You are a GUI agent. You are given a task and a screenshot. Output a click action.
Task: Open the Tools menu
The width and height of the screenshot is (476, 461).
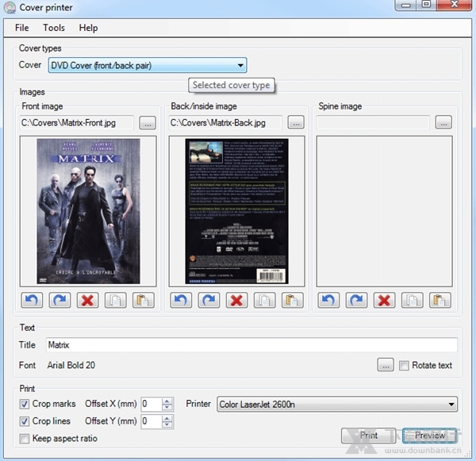click(54, 28)
